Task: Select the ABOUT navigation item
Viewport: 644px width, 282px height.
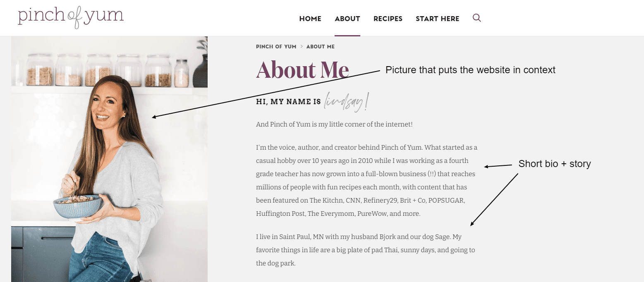Action: pyautogui.click(x=347, y=19)
